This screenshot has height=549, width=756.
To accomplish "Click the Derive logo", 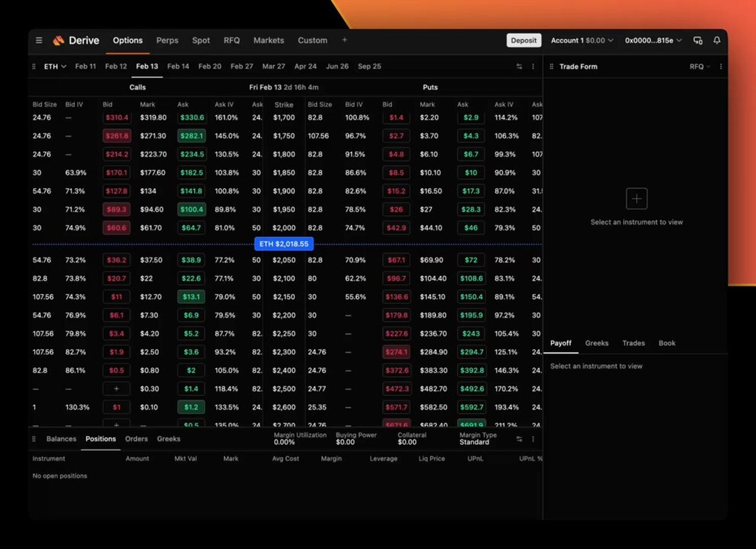I will tap(76, 40).
